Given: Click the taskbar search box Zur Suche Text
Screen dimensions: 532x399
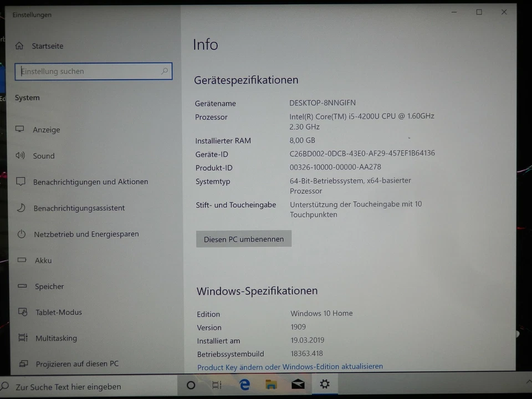Looking at the screenshot, I should point(69,386).
